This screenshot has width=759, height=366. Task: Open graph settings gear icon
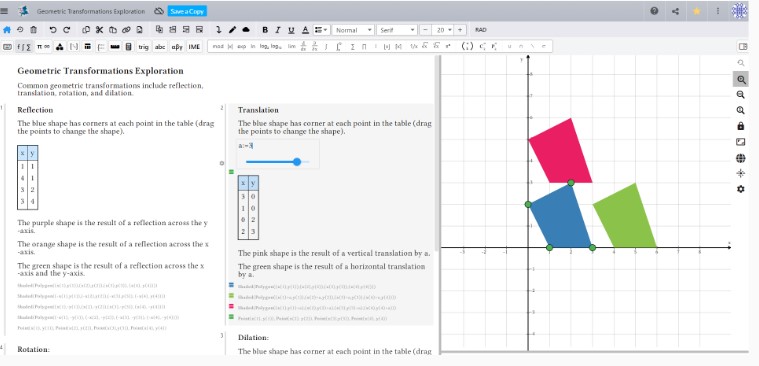click(x=741, y=189)
